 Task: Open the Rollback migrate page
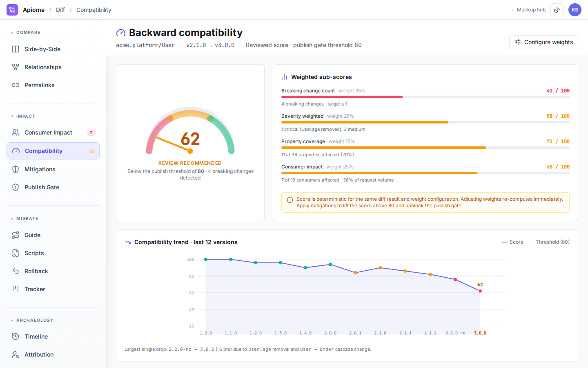pyautogui.click(x=53, y=271)
